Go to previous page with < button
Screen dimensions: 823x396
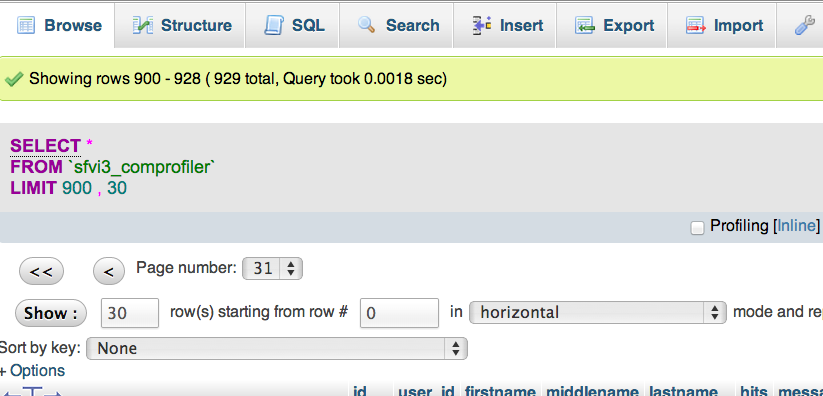point(109,272)
